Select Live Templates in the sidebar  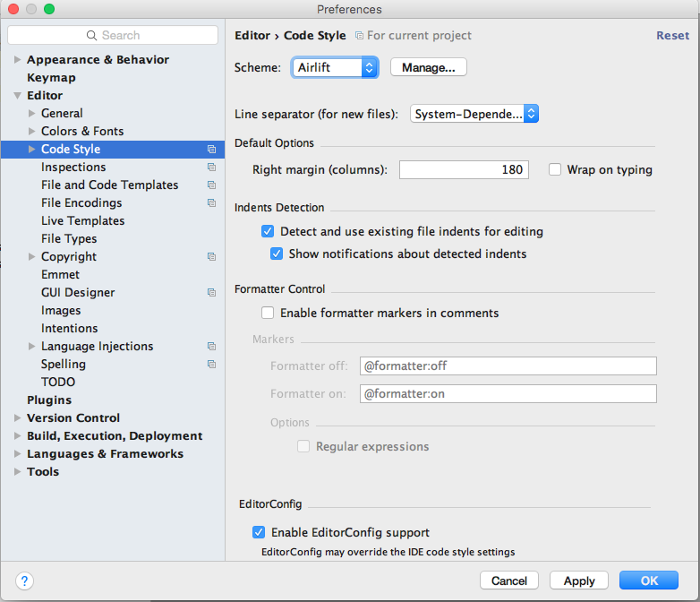[82, 220]
